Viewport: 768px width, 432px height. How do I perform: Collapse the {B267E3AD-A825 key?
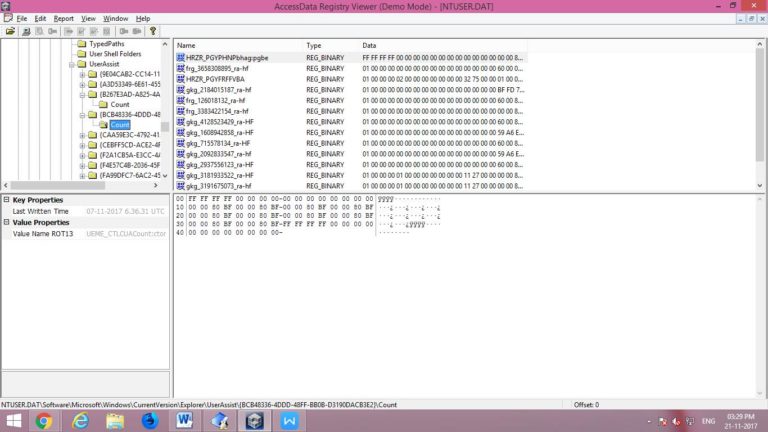(x=82, y=95)
